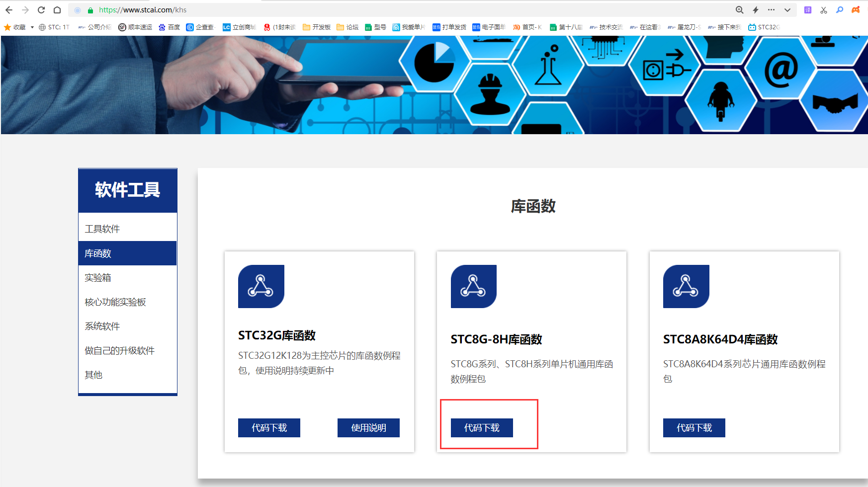Open the 开发板 bookmark folder
The image size is (868, 487).
[317, 27]
